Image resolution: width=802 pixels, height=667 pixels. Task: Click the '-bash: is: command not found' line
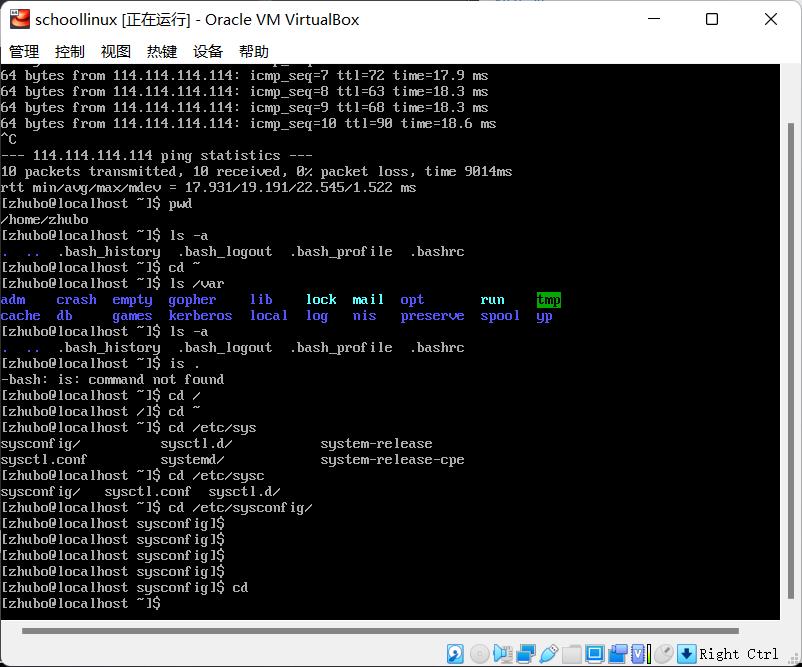pyautogui.click(x=113, y=380)
